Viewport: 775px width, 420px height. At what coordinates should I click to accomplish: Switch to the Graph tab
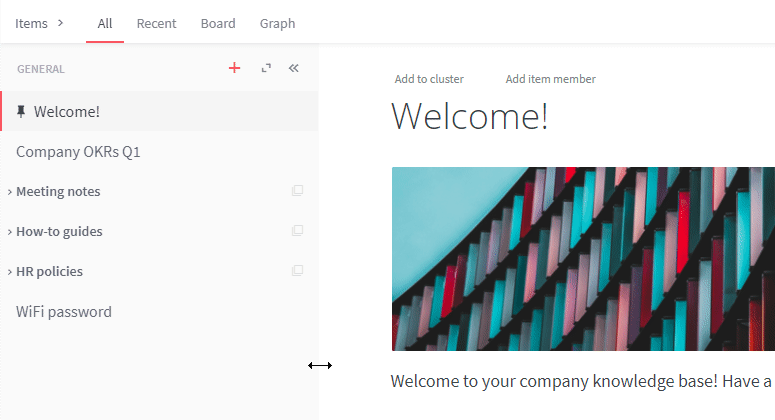277,23
